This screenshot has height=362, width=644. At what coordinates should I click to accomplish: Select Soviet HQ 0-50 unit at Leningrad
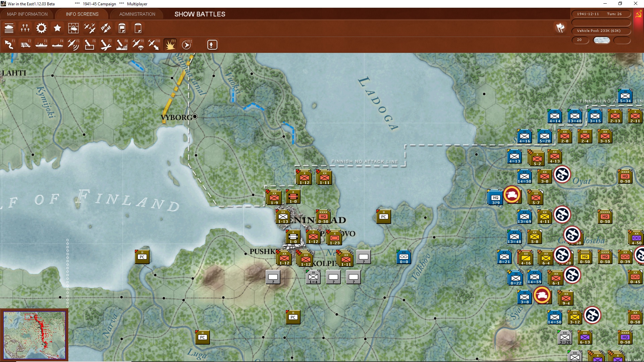pyautogui.click(x=323, y=217)
